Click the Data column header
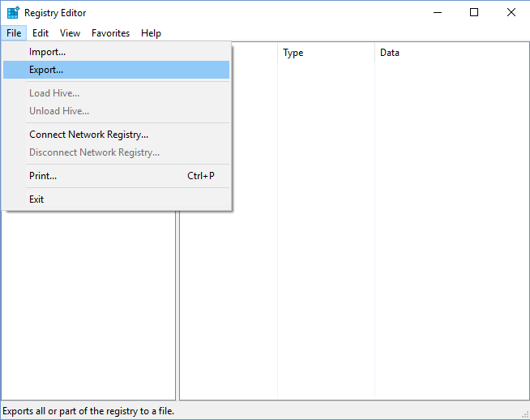This screenshot has height=420, width=530. [x=451, y=53]
